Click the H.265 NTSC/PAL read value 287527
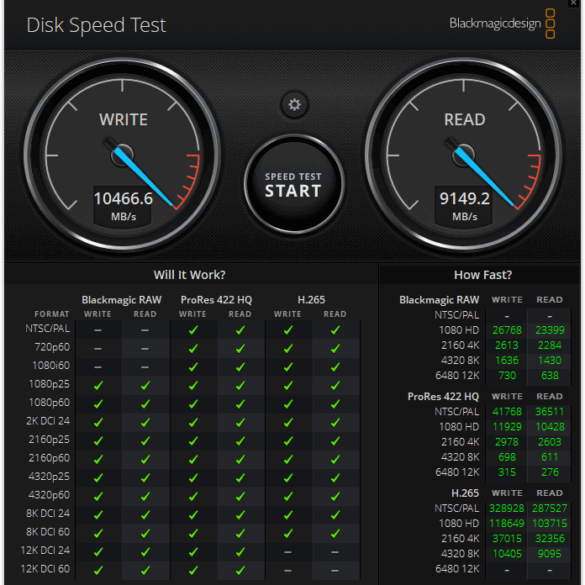This screenshot has height=585, width=585. click(x=550, y=508)
